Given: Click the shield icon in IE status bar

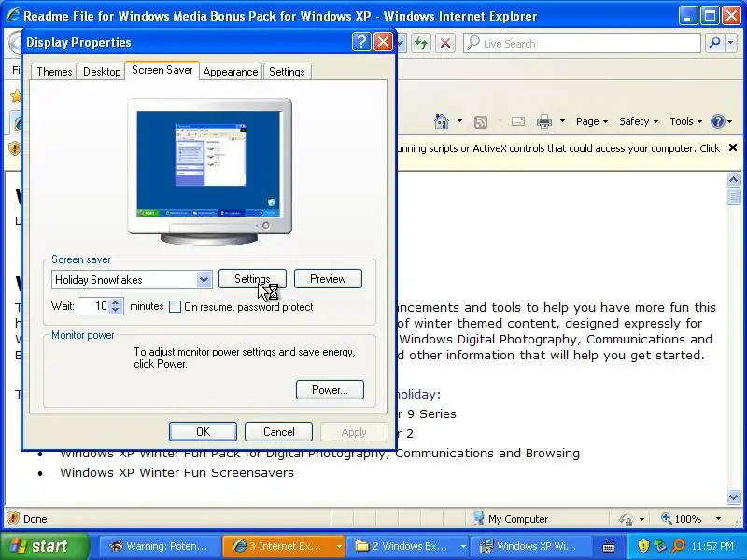Looking at the screenshot, I should [x=13, y=518].
